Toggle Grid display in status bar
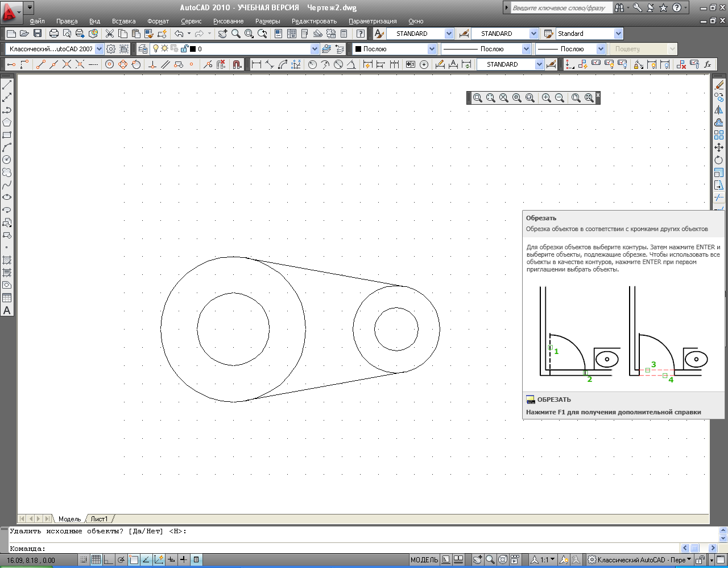This screenshot has width=728, height=568. click(x=96, y=560)
